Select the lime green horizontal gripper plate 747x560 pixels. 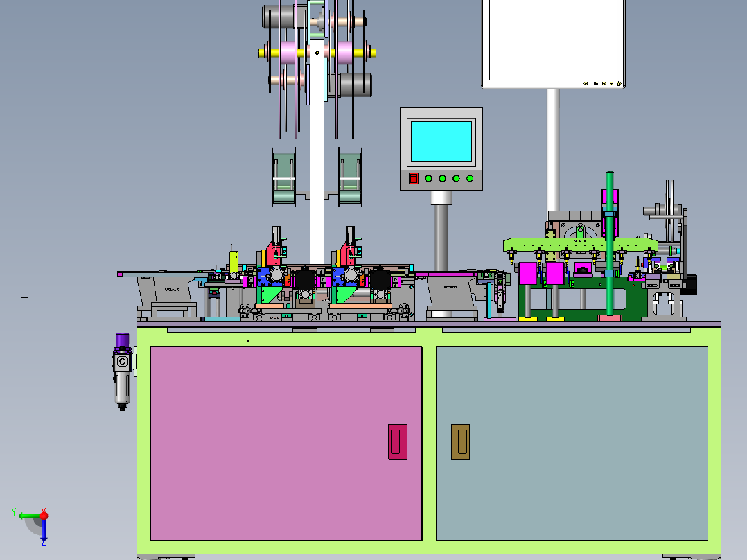[x=580, y=245]
